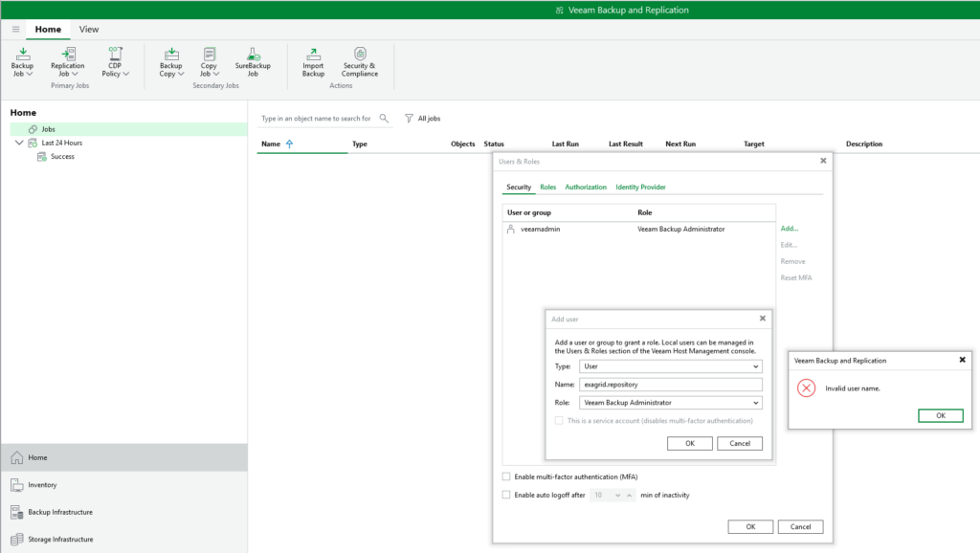Click the search magnifier icon
Image resolution: width=980 pixels, height=553 pixels.
(x=384, y=119)
